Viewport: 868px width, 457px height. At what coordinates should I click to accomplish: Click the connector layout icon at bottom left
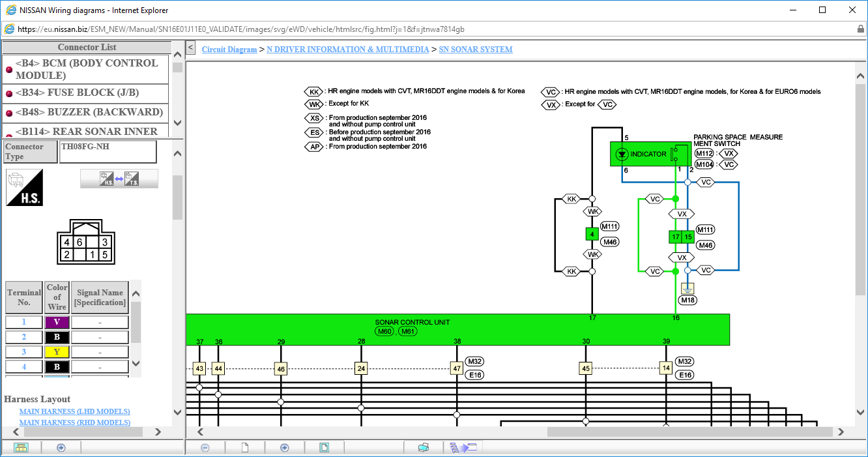tap(21, 447)
